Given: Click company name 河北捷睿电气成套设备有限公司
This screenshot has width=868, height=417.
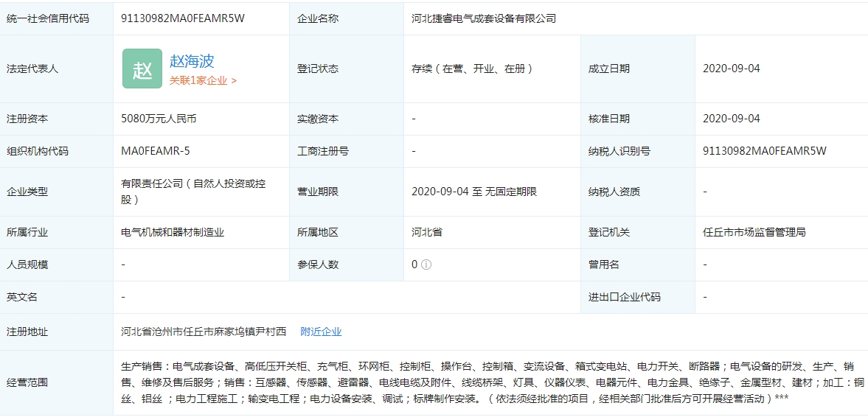Looking at the screenshot, I should (483, 18).
